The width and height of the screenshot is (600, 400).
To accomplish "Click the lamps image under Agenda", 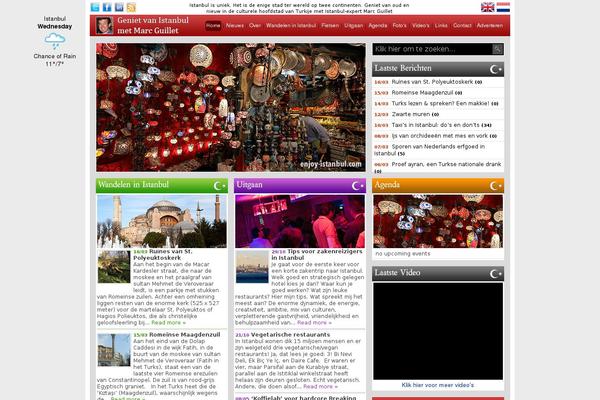I will tap(438, 221).
